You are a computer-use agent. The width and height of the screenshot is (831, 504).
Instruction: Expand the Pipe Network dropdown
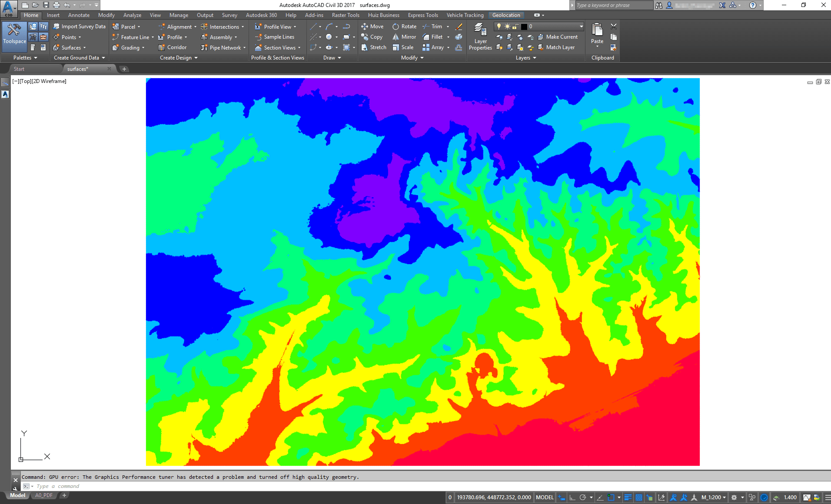click(x=244, y=48)
